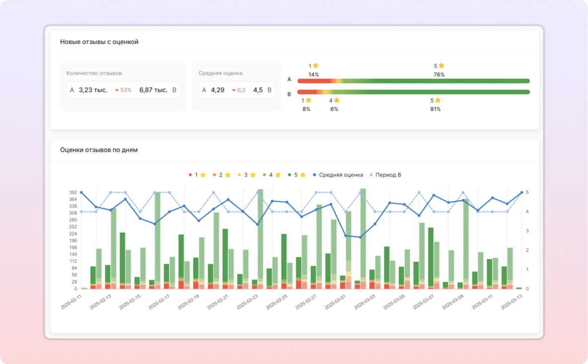This screenshot has height=364, width=588.
Task: Click the 1-star icon above bar A
Action: pos(316,66)
